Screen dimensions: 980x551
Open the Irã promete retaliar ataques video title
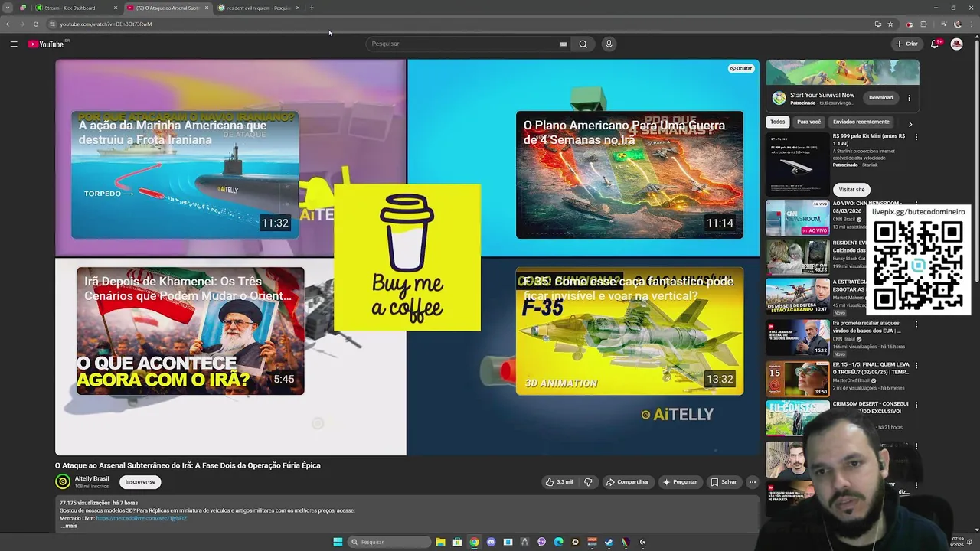866,326
